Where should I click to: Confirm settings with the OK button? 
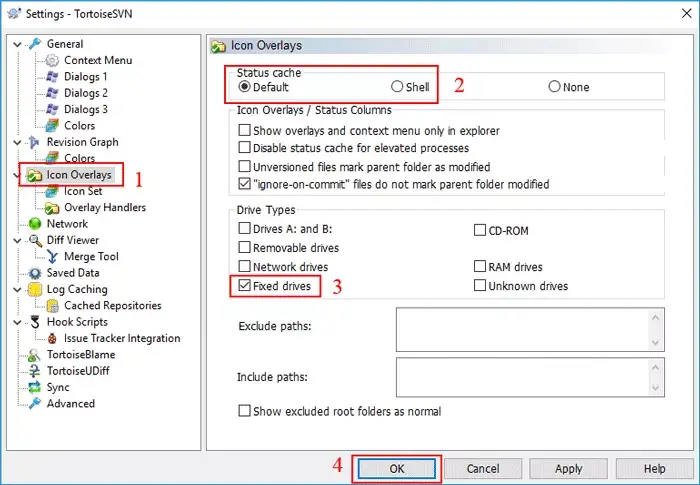tap(396, 468)
